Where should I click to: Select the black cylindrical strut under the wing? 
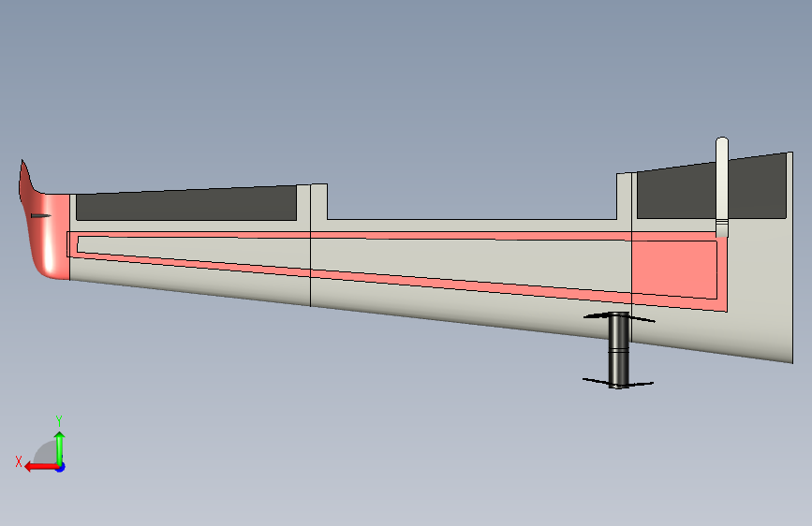pyautogui.click(x=618, y=350)
